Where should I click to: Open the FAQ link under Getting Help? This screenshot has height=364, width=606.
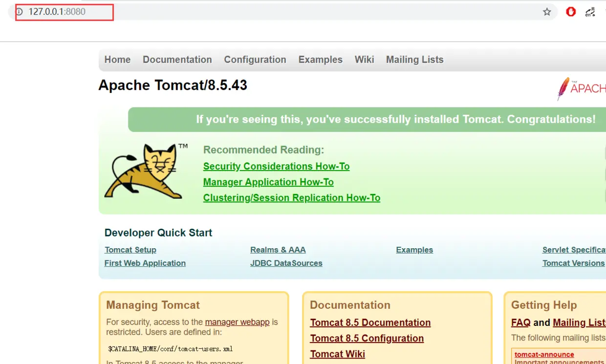point(521,322)
